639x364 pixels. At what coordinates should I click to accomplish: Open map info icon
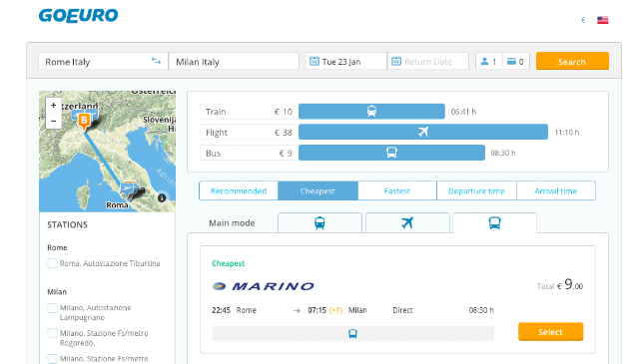tap(162, 197)
